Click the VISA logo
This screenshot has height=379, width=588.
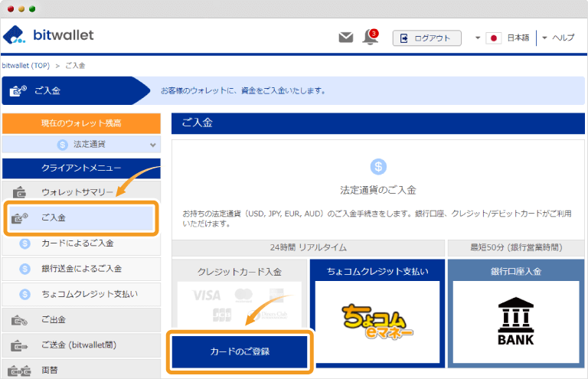pyautogui.click(x=207, y=296)
